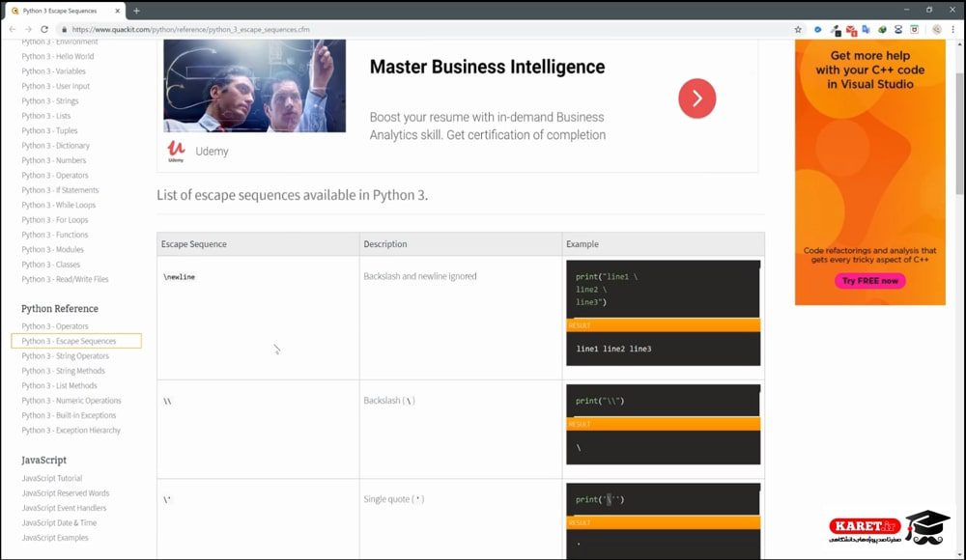Click the hourglass-shaped extension icon
966x560 pixels.
click(898, 29)
